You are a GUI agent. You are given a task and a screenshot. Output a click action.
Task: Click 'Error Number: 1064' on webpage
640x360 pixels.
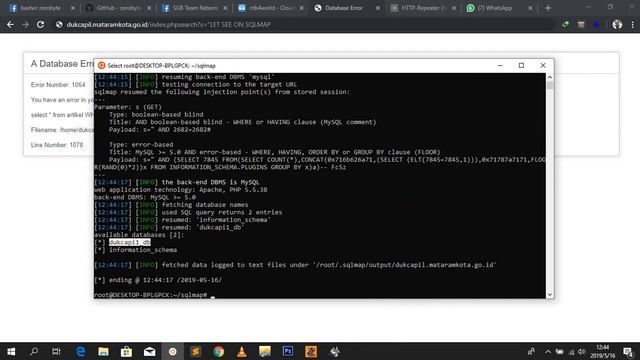coord(58,85)
